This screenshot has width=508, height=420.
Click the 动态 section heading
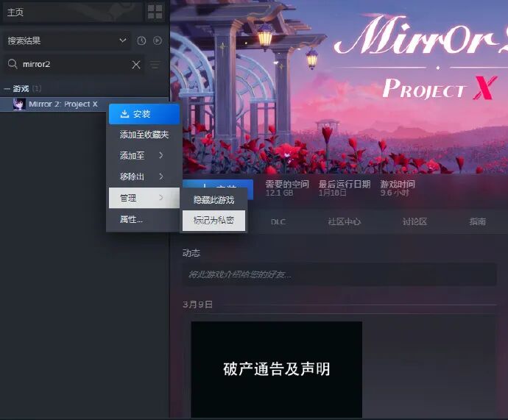tap(191, 253)
